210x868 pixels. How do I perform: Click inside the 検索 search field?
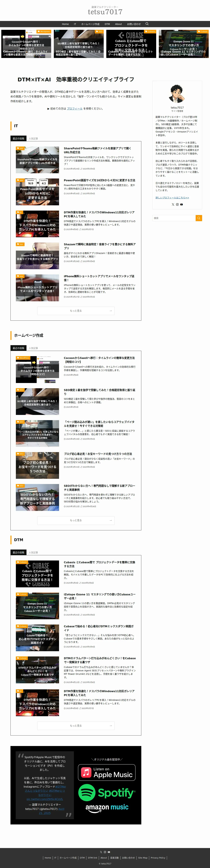tap(174, 218)
